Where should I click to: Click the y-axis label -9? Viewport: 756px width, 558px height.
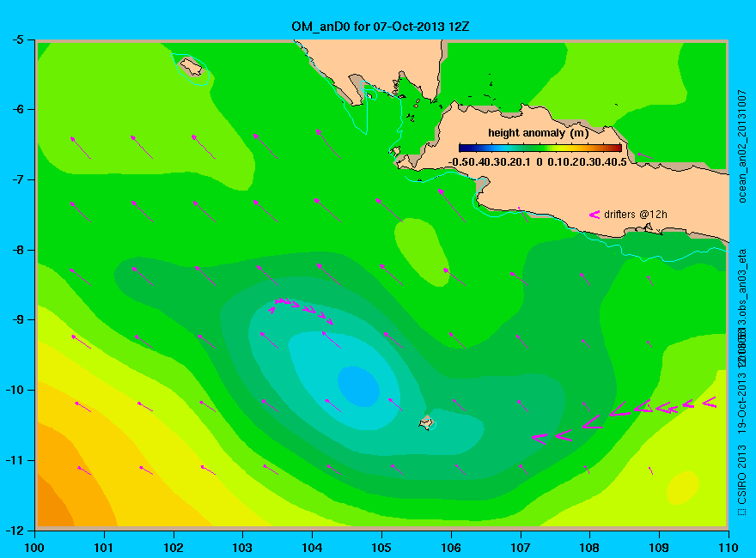(17, 320)
